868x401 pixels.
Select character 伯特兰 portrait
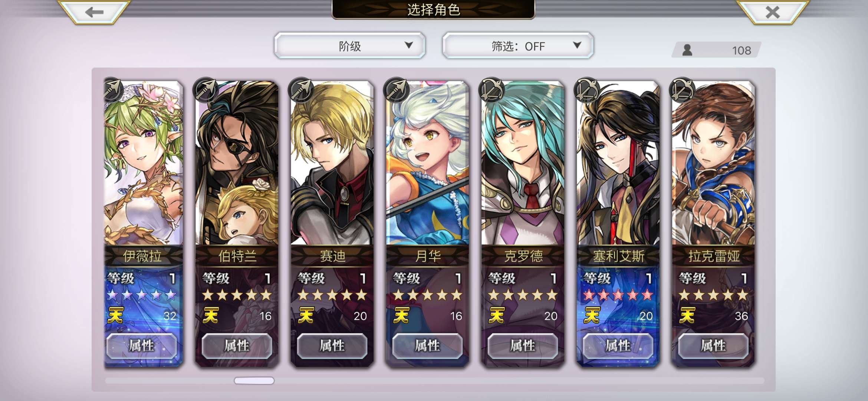[x=237, y=163]
